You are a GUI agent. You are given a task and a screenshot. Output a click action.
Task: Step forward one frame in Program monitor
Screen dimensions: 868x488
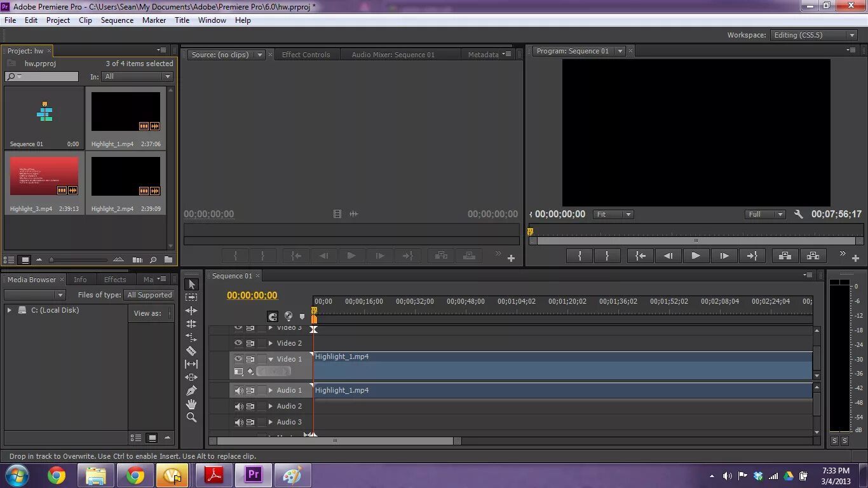724,255
